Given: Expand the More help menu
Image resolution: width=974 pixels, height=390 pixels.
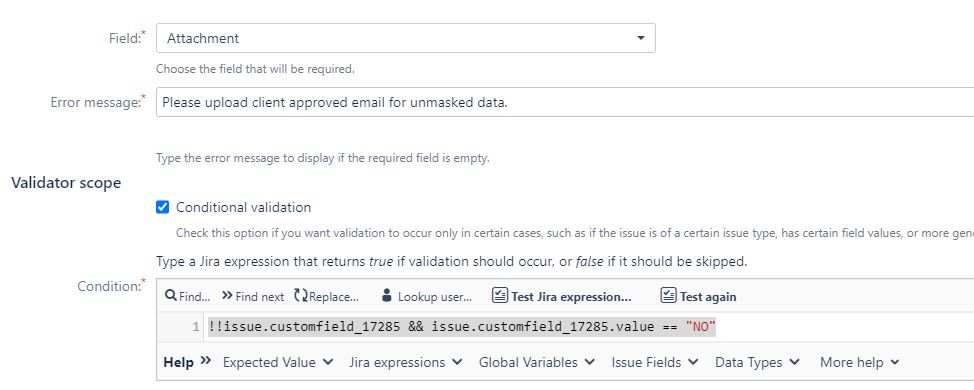Looking at the screenshot, I should click(860, 362).
